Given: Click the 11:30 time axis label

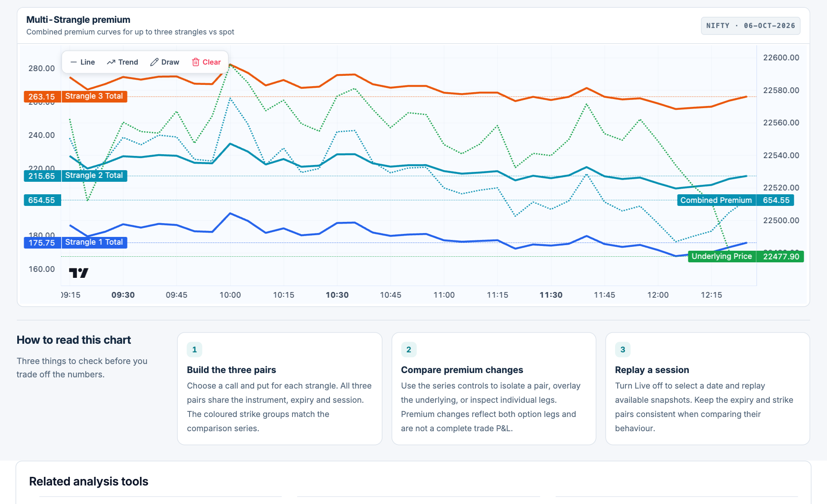Looking at the screenshot, I should [551, 295].
